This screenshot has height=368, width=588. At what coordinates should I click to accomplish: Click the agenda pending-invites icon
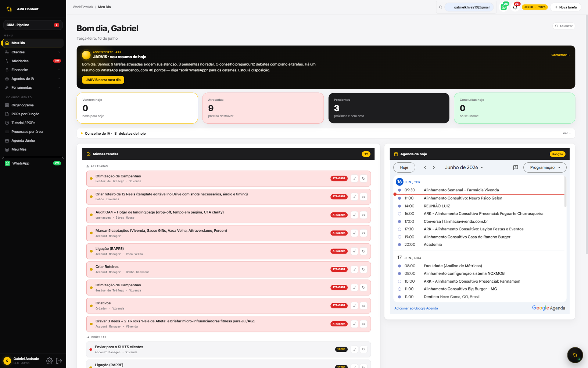pyautogui.click(x=516, y=167)
